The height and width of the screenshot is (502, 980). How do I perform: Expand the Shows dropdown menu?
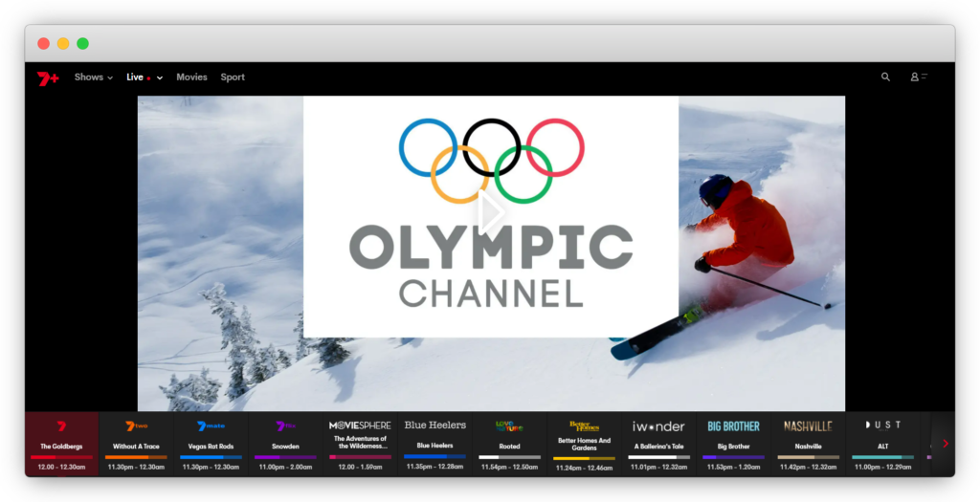click(94, 77)
